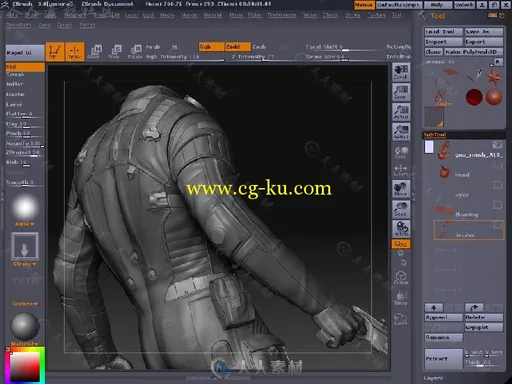The image size is (512, 384).
Task: Toggle the Menus button
Action: [364, 5]
